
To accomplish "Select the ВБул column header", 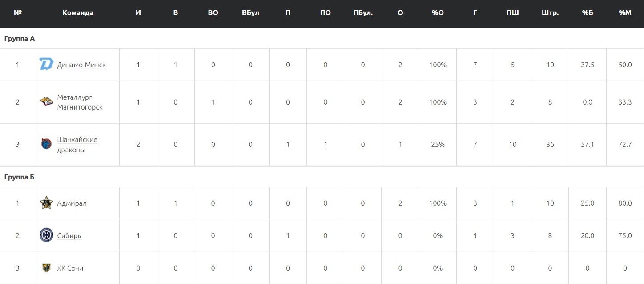I will (250, 13).
